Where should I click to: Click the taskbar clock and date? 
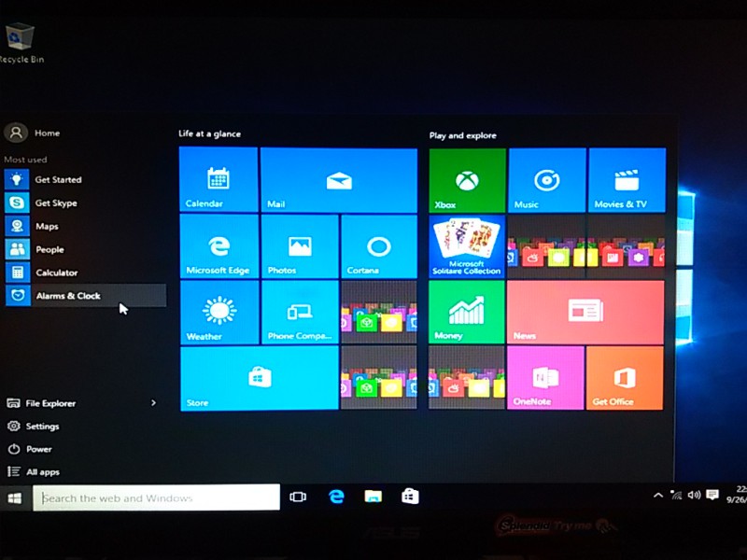click(737, 495)
